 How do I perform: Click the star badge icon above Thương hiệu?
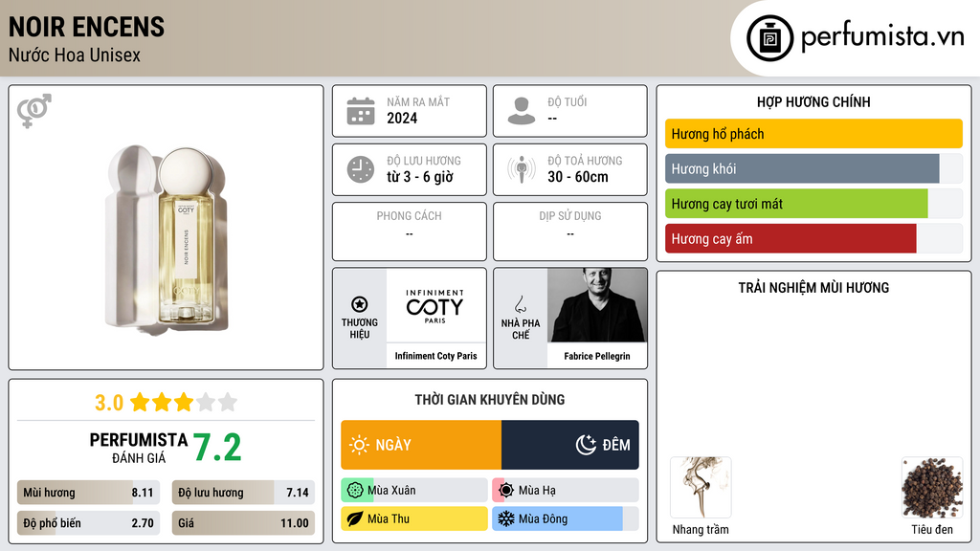pos(360,304)
